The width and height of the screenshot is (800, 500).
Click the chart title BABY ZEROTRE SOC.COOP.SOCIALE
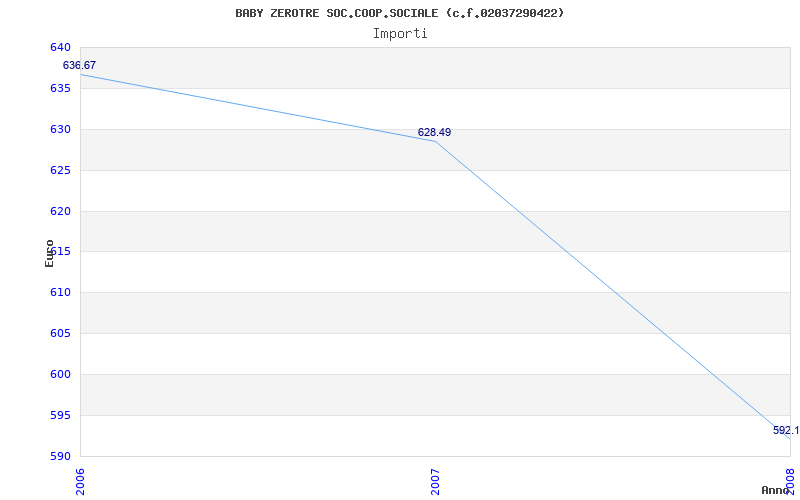(399, 13)
